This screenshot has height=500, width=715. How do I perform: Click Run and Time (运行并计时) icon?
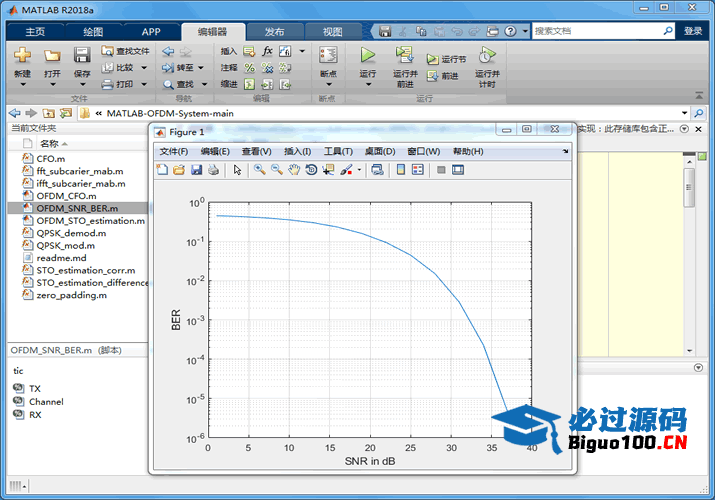click(x=487, y=55)
